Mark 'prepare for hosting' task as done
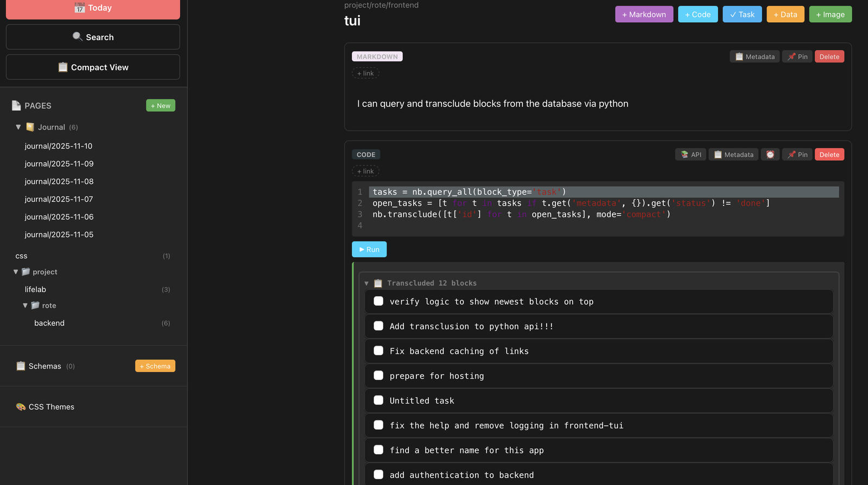The image size is (868, 485). click(378, 375)
